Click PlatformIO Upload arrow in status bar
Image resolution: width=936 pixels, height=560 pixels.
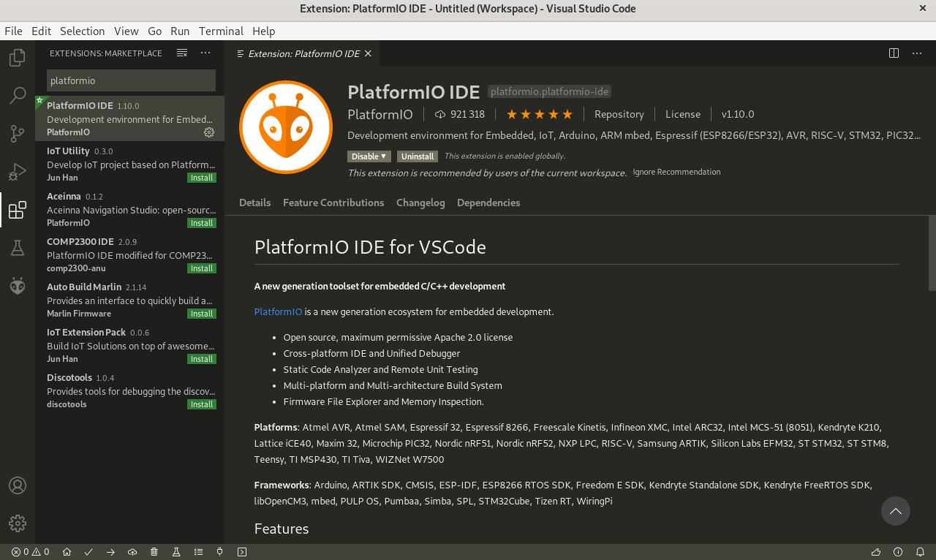(110, 552)
